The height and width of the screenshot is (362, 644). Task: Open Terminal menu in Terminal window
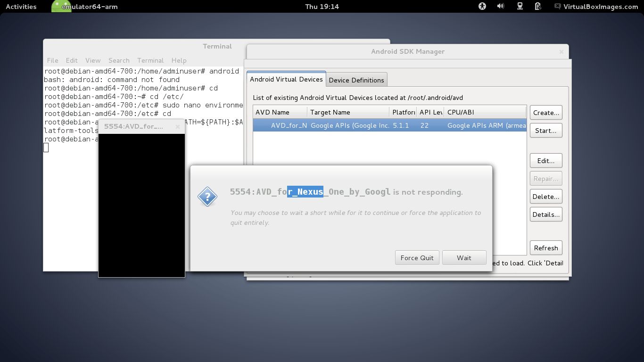click(150, 60)
